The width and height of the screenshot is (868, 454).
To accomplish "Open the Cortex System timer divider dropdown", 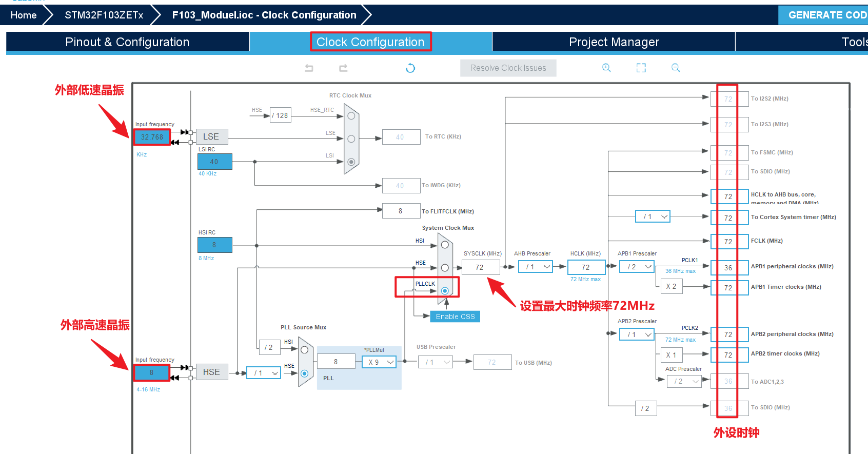I will [653, 216].
